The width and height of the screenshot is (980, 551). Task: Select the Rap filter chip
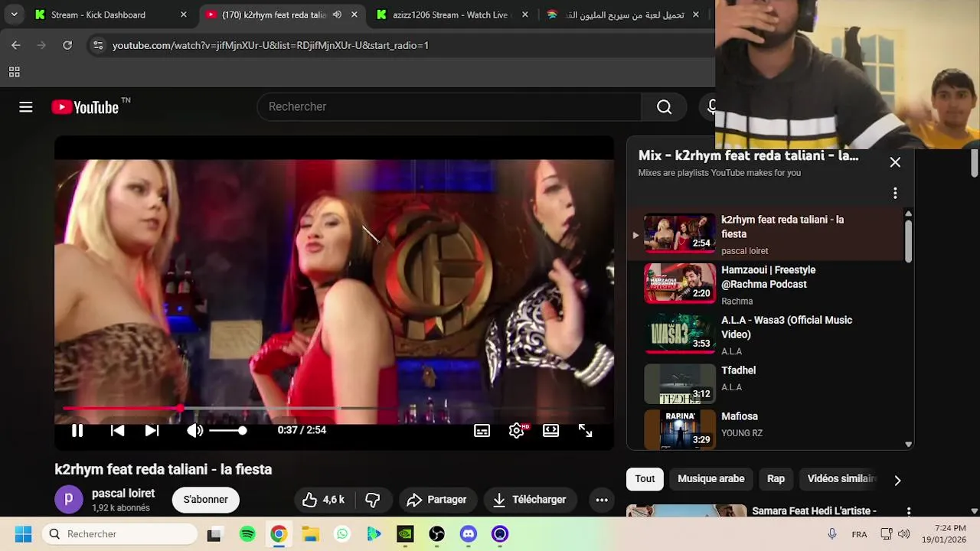pyautogui.click(x=776, y=479)
